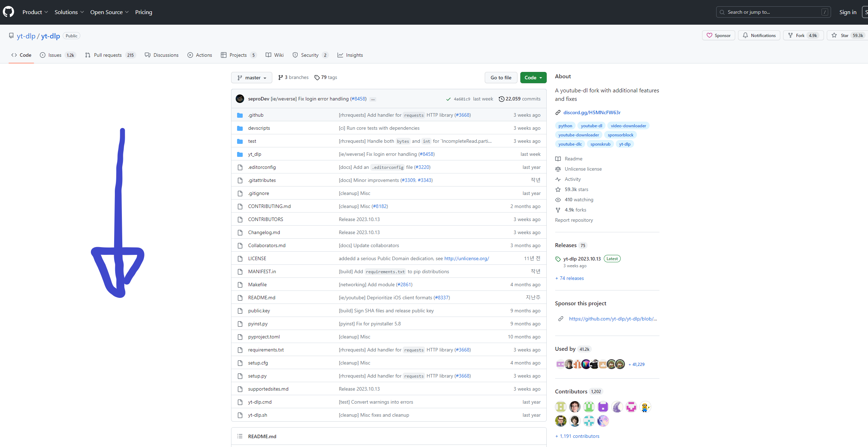Image resolution: width=868 pixels, height=447 pixels.
Task: Open the Security tab
Action: tap(310, 55)
